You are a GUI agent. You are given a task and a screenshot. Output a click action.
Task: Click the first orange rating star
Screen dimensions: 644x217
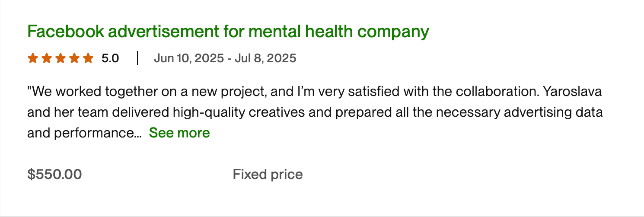pos(32,58)
